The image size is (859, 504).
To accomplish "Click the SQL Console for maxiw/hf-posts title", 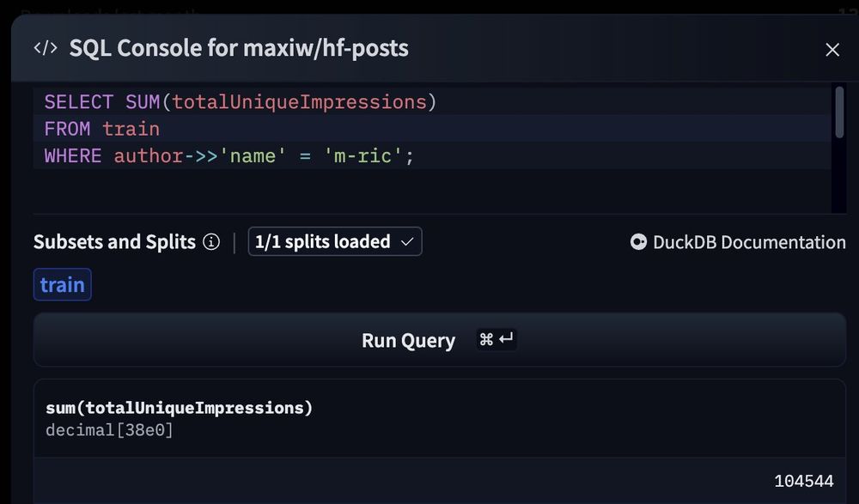I will point(239,48).
